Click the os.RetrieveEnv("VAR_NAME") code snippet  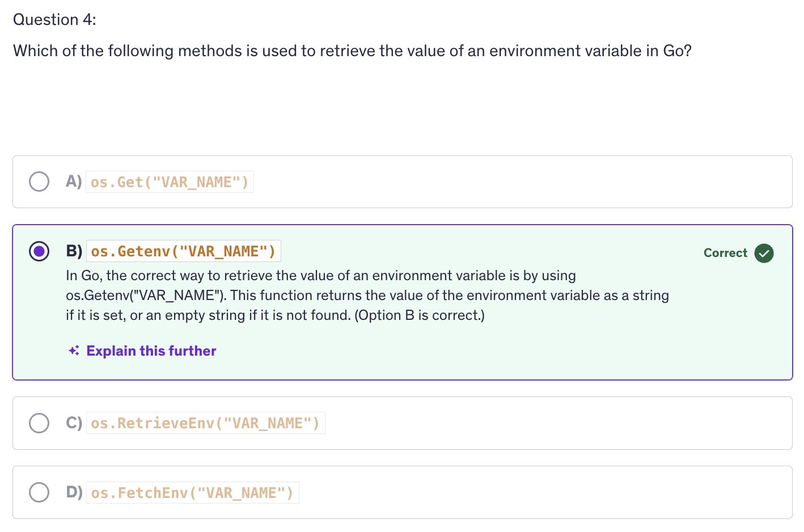coord(205,423)
